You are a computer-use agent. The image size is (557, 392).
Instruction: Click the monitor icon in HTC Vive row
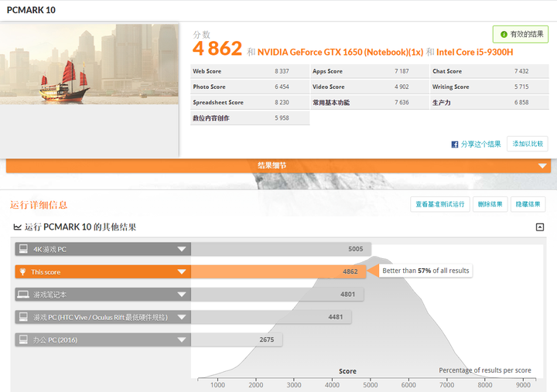tap(23, 317)
